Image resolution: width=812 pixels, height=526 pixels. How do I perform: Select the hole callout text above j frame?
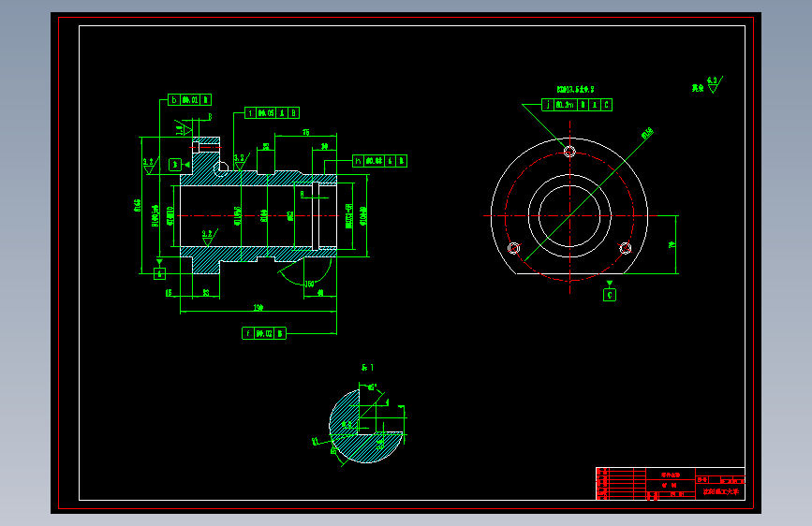(x=575, y=90)
